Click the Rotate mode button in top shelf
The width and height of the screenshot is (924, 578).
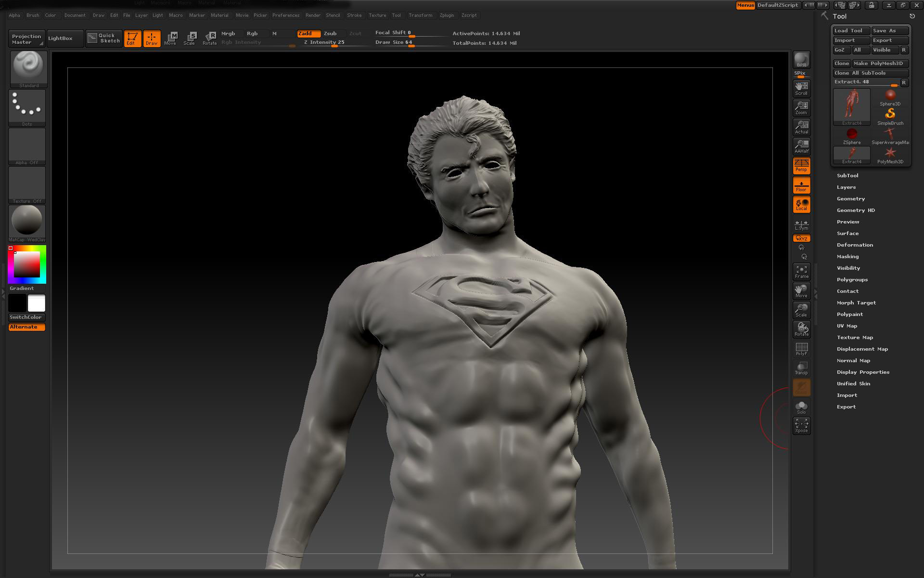[210, 39]
